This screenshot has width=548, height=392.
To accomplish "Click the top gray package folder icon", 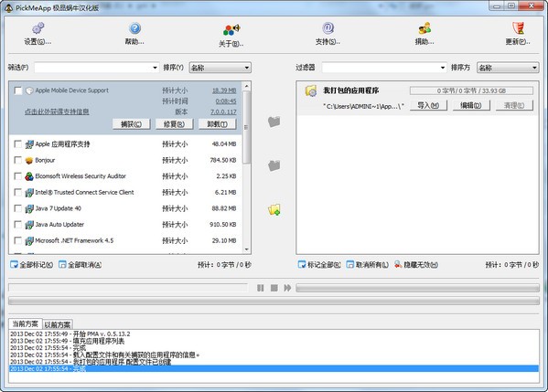I will [274, 122].
